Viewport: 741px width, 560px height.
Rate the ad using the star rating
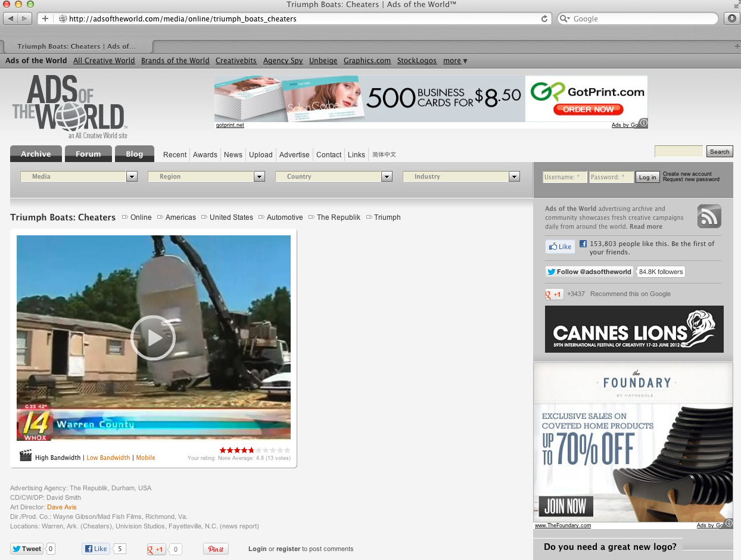[255, 450]
